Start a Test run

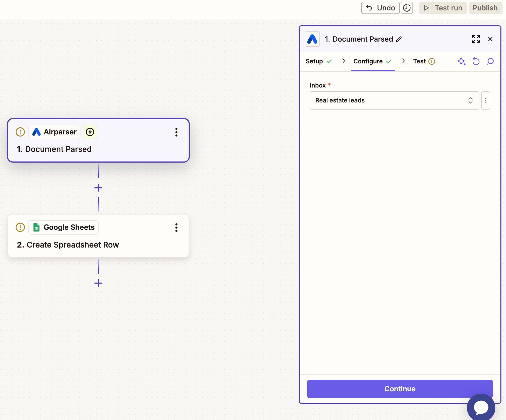[443, 8]
